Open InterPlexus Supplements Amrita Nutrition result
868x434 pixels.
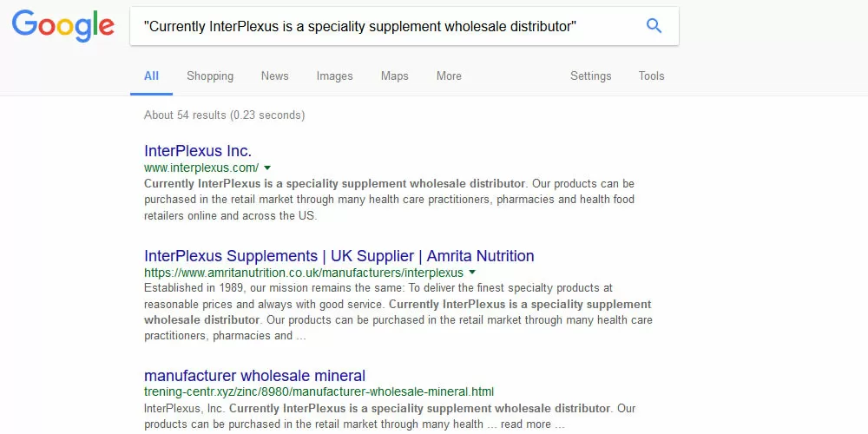pos(339,256)
